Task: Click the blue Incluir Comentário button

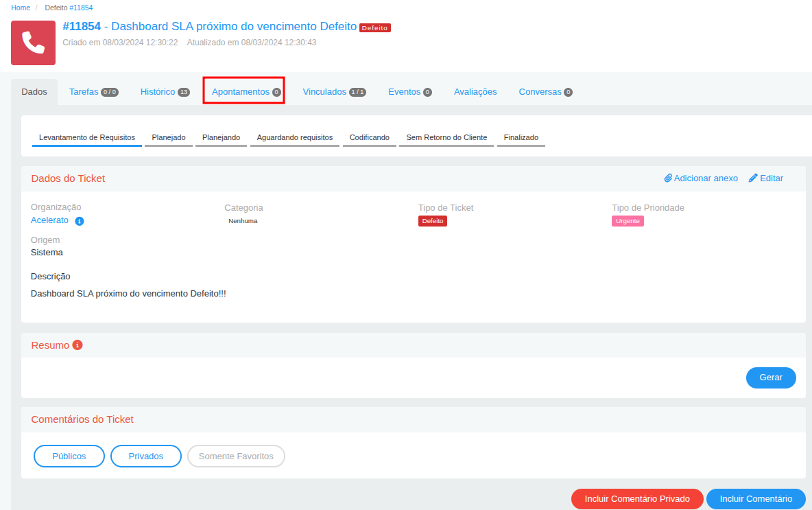Action: 756,498
